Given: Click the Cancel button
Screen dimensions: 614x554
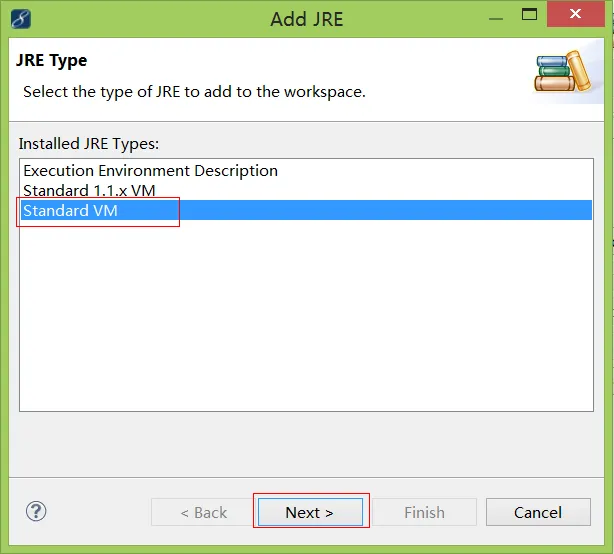Looking at the screenshot, I should pyautogui.click(x=538, y=512).
